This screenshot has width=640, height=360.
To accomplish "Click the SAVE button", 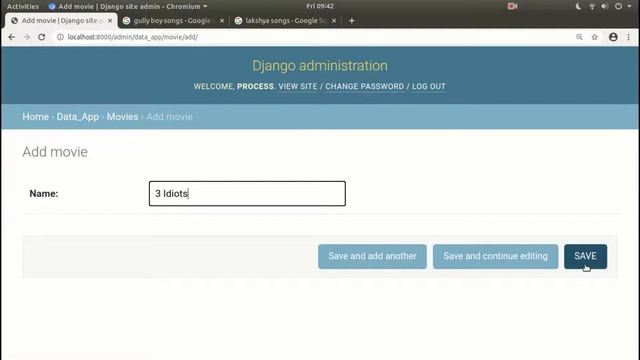I will click(x=585, y=256).
